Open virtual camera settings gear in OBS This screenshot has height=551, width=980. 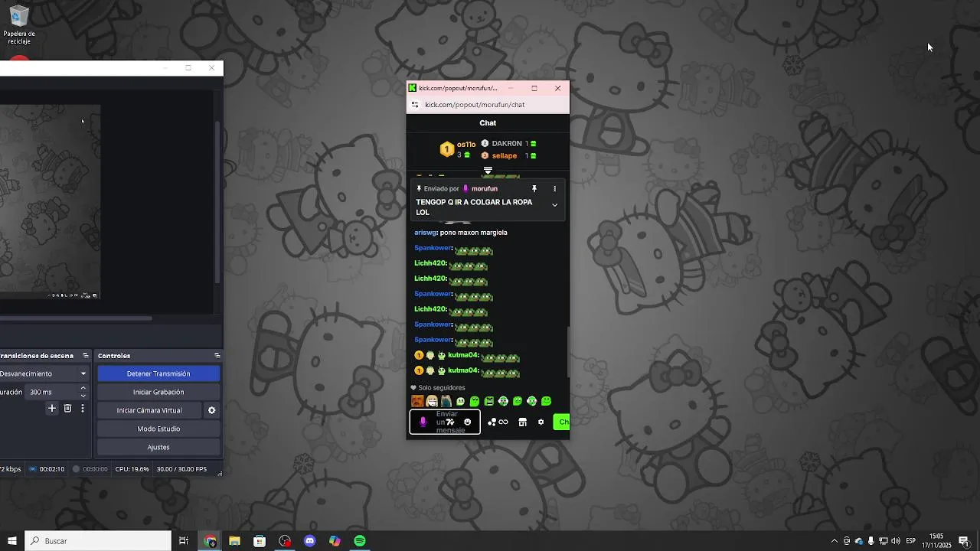tap(212, 410)
